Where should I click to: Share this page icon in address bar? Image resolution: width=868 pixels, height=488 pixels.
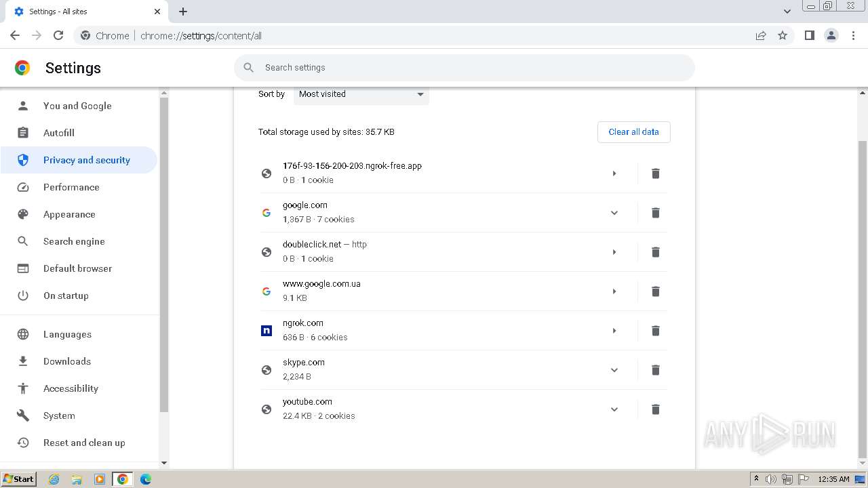pos(761,35)
